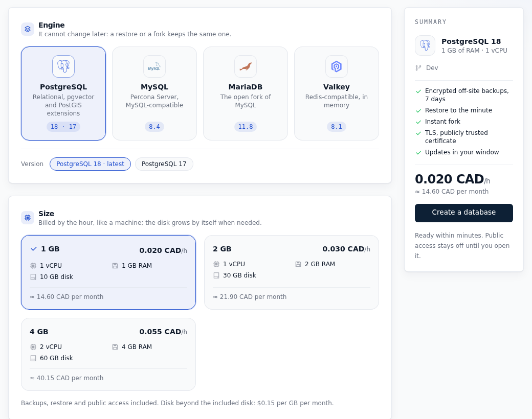Click ≈ 21.90 CAD per month text
532x419 pixels.
[x=250, y=297]
